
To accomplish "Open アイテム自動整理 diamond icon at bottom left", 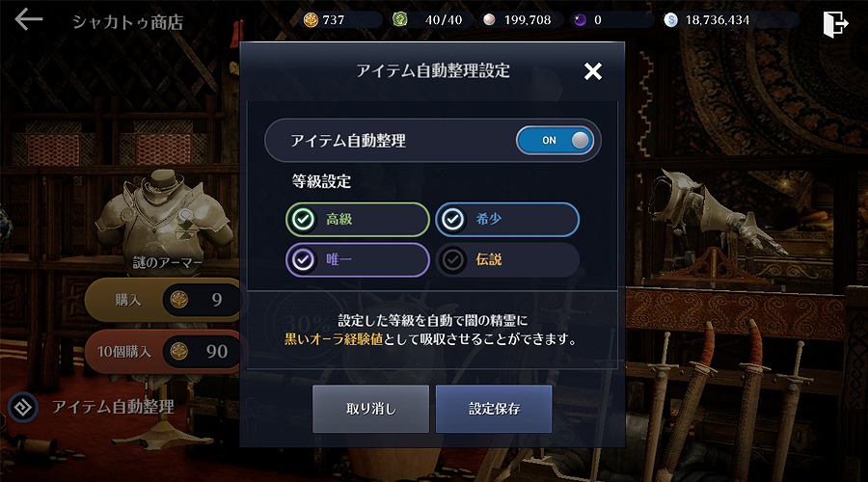I will pyautogui.click(x=23, y=408).
